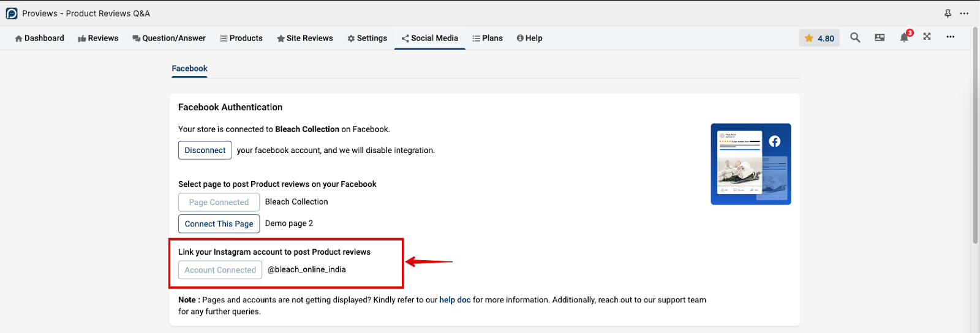Open Settings from the navigation bar

(x=367, y=38)
